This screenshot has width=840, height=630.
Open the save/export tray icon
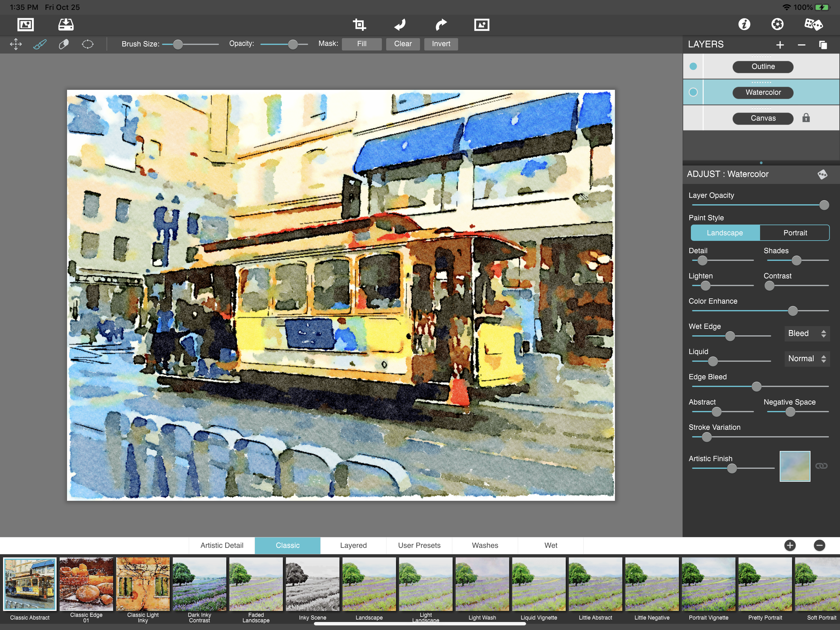click(x=66, y=25)
